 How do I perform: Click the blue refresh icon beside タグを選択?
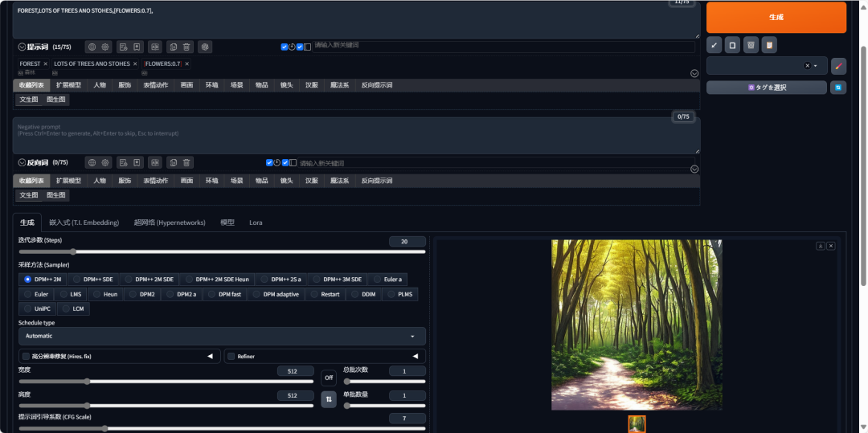[838, 88]
